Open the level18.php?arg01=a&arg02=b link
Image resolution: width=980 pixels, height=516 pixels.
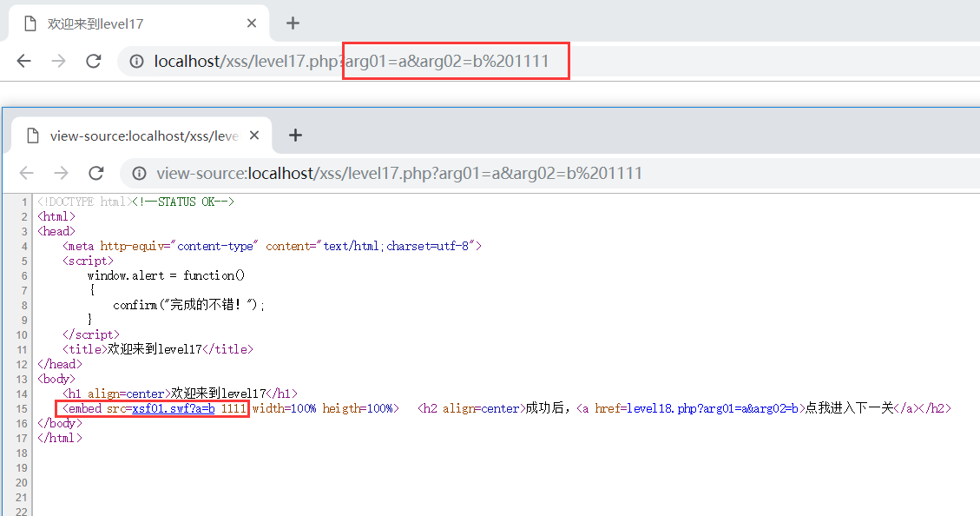pos(713,408)
